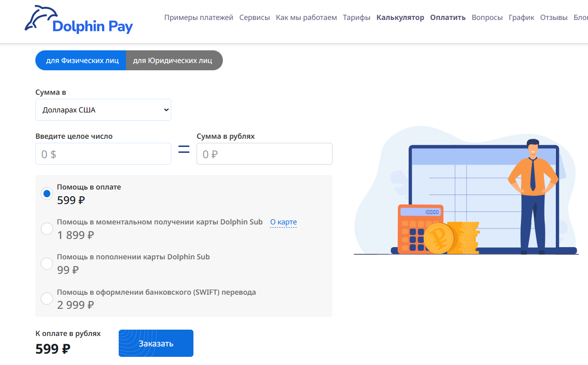Go to График in the navigation
Image resolution: width=588 pixels, height=365 pixels.
point(521,18)
